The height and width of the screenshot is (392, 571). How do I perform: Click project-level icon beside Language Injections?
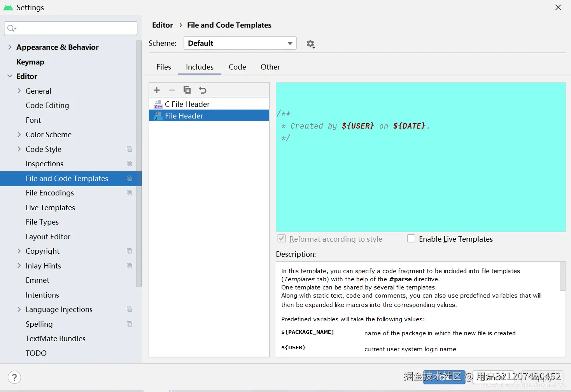(x=130, y=309)
